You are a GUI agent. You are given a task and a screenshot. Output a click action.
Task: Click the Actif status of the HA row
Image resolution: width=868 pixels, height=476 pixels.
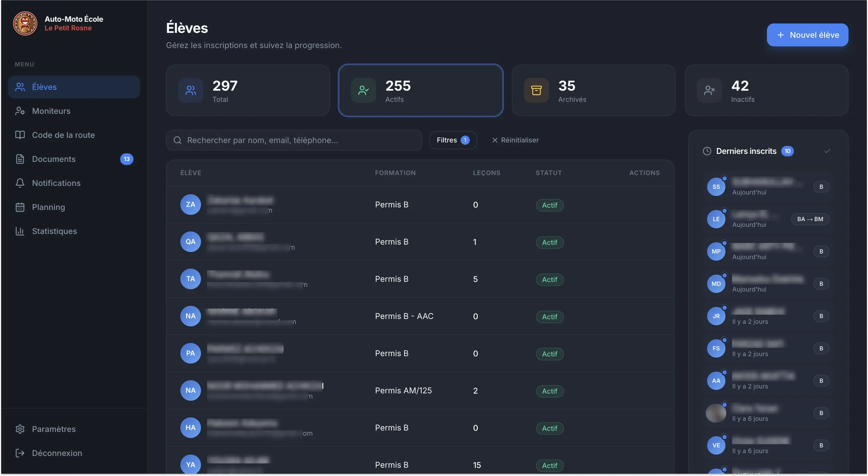coord(549,428)
